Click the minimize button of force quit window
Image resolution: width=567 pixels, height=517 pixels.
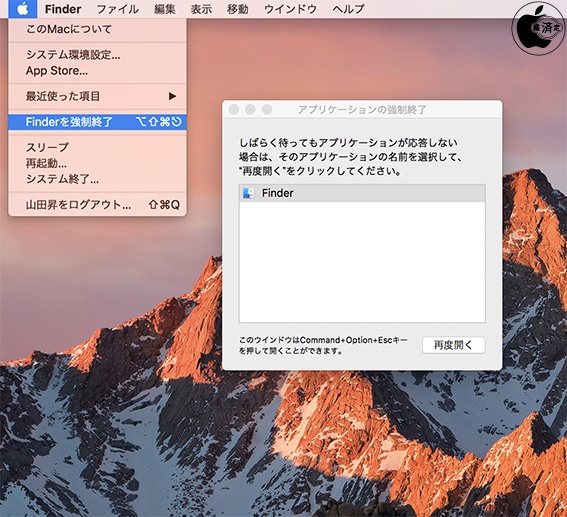tap(250, 109)
